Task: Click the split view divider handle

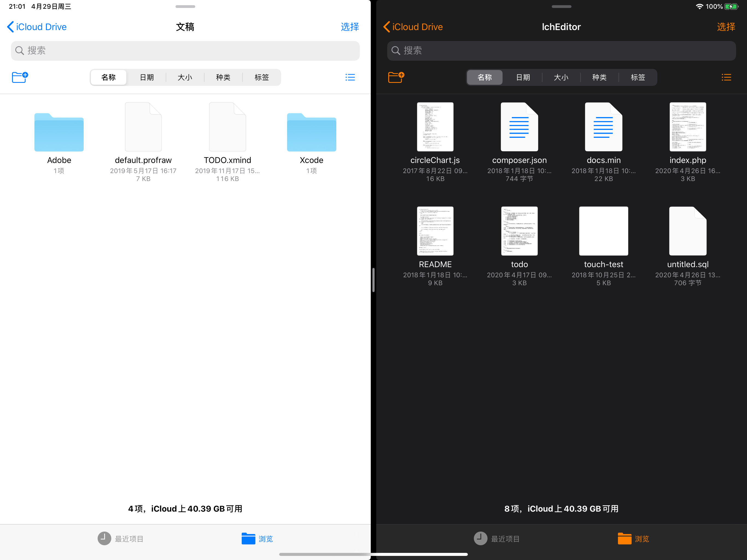Action: [373, 280]
